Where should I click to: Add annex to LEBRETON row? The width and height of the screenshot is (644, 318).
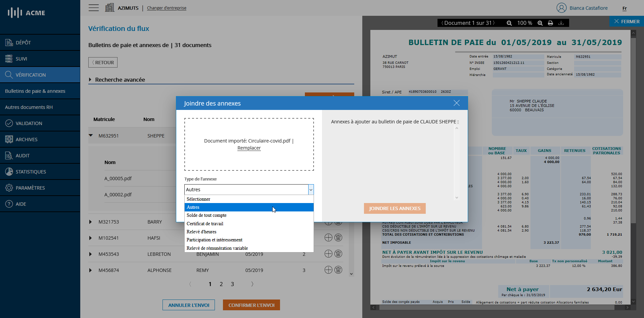click(328, 254)
